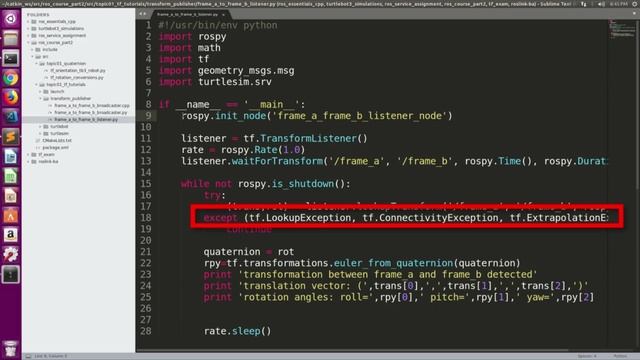The image size is (640, 360).
Task: Click the network indicator in the top panel
Action: (584, 4)
